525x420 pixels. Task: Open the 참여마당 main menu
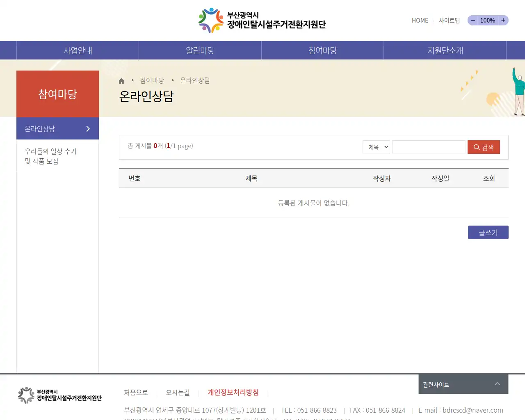(323, 50)
